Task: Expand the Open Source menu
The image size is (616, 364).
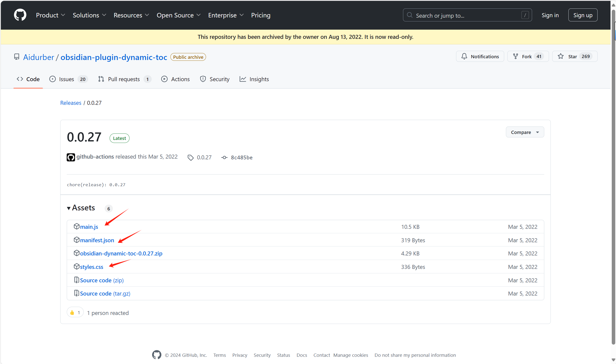Action: (178, 15)
